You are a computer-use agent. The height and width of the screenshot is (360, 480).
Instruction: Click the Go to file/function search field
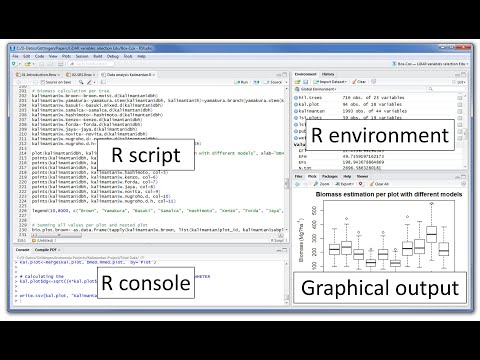point(91,64)
